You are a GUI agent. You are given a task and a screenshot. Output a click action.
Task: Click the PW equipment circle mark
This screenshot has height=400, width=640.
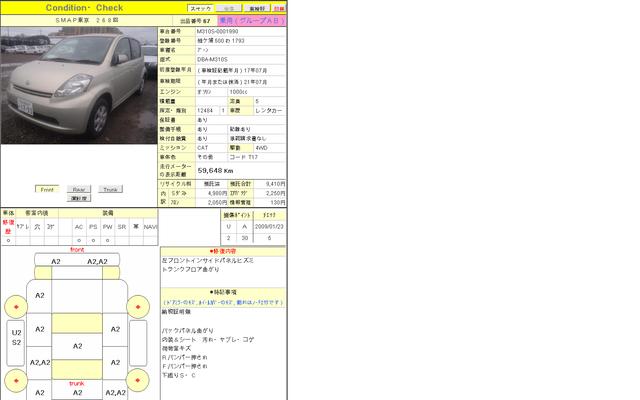pyautogui.click(x=107, y=240)
